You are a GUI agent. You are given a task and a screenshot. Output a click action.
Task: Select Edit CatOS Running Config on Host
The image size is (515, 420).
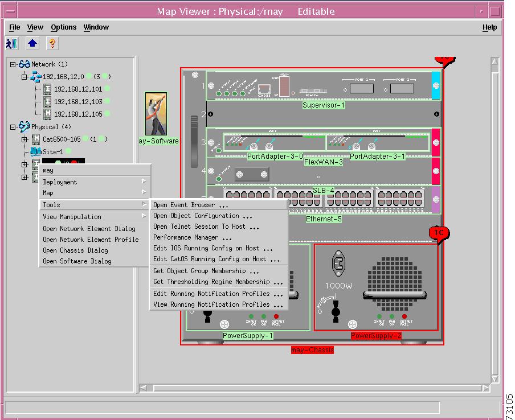(219, 259)
